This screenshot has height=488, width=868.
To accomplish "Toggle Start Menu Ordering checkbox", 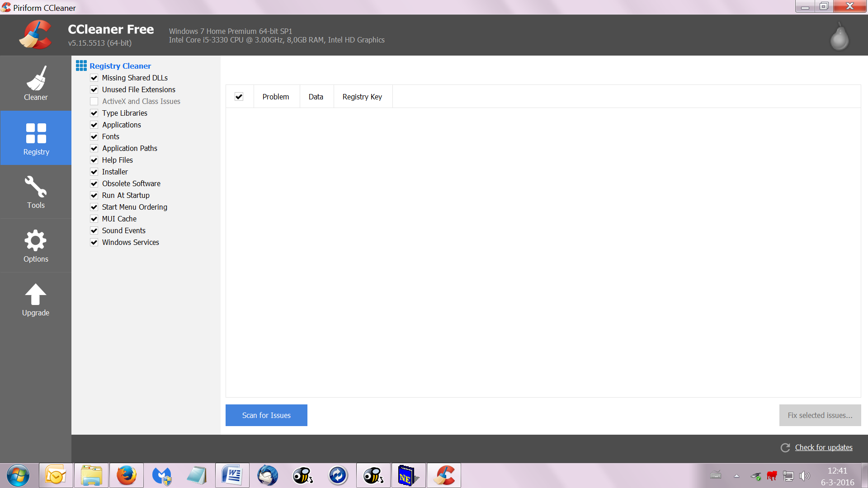I will pyautogui.click(x=94, y=207).
